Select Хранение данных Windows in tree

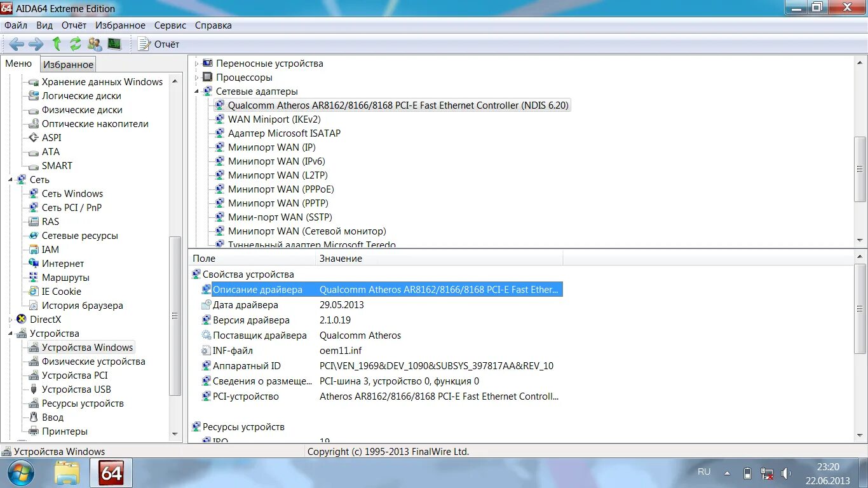102,82
